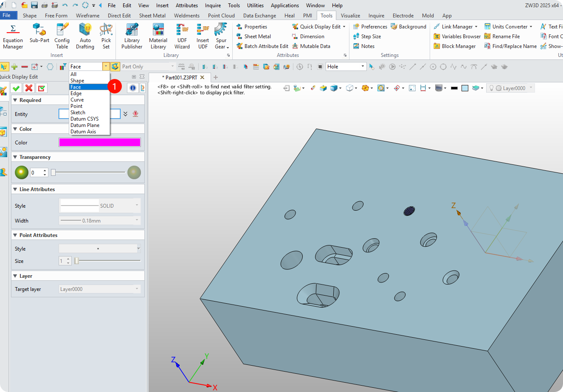Click the red minus remove-from-selection icon
Screen dimensions: 563x392
(25, 67)
